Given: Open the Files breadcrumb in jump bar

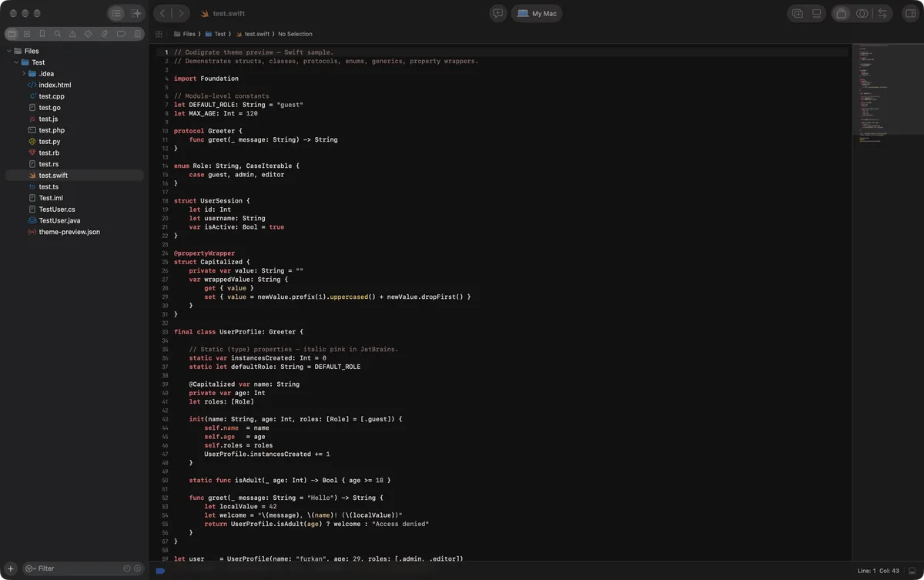Looking at the screenshot, I should point(183,34).
